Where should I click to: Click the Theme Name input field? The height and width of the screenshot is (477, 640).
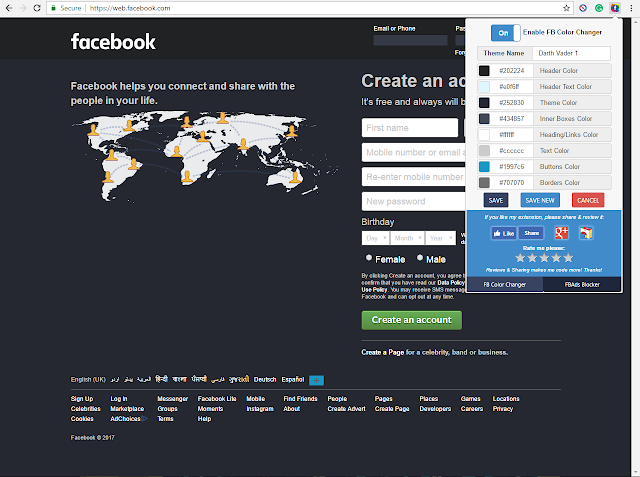pos(571,53)
